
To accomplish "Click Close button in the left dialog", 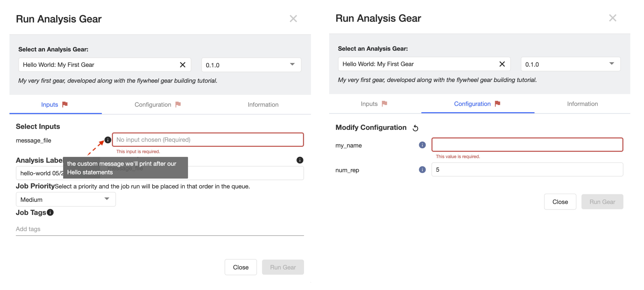I will (241, 267).
